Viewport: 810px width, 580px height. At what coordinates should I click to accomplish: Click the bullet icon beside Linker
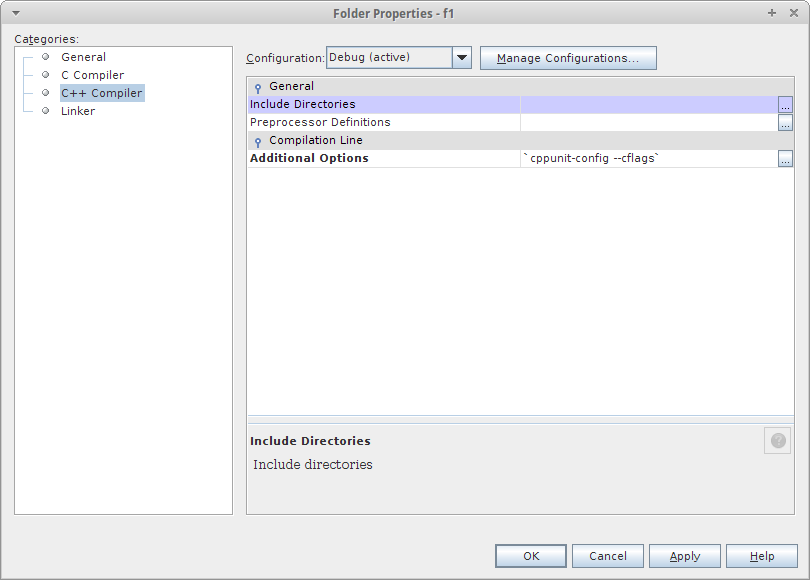(x=45, y=111)
